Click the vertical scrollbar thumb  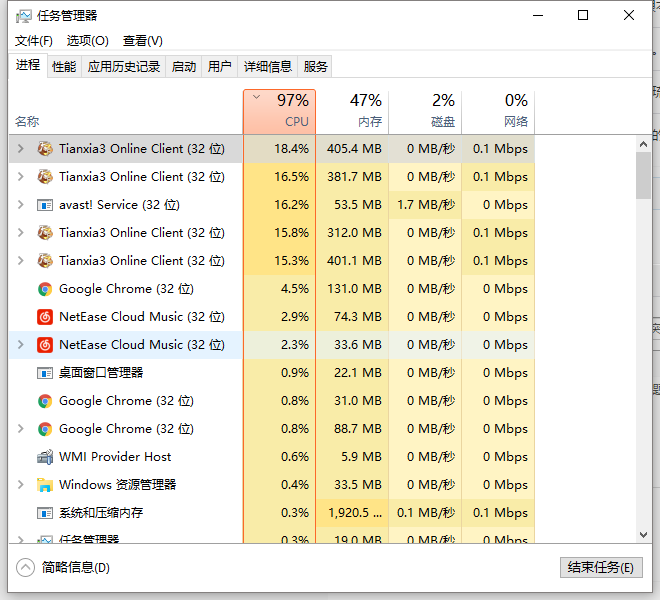click(643, 175)
